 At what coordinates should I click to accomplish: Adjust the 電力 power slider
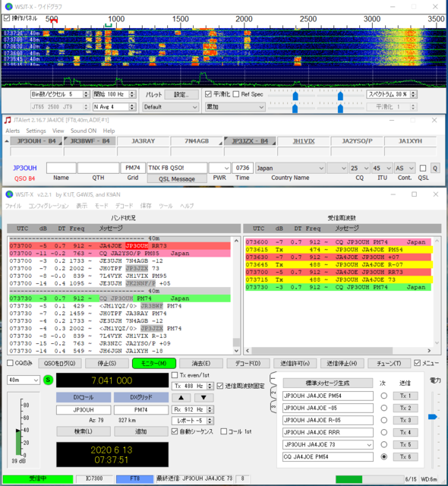(x=433, y=417)
